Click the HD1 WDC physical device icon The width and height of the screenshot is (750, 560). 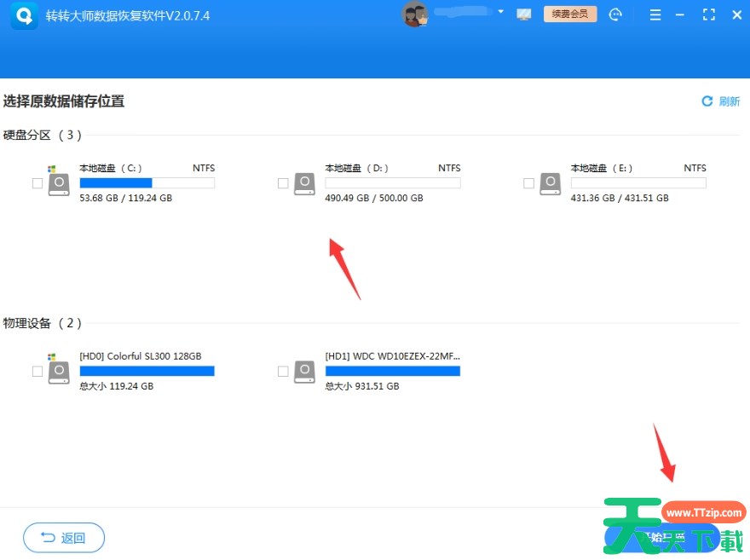tap(305, 371)
